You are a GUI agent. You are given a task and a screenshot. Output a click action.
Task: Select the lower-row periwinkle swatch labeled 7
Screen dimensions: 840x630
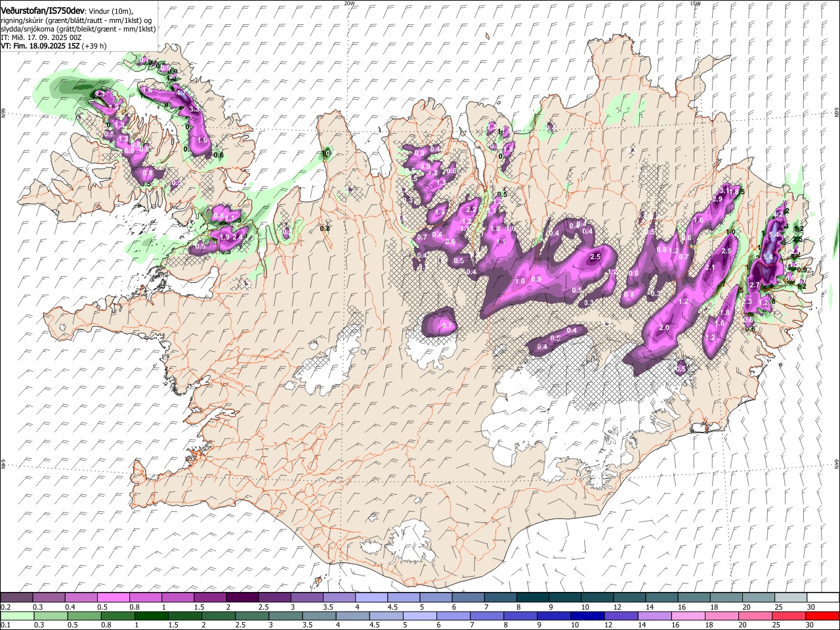[x=486, y=616]
